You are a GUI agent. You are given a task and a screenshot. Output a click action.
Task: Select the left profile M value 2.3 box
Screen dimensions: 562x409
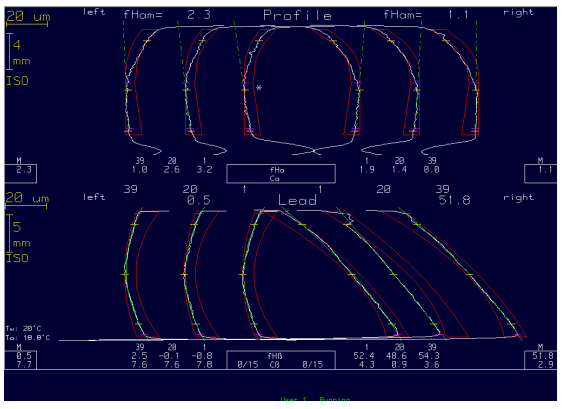20,174
